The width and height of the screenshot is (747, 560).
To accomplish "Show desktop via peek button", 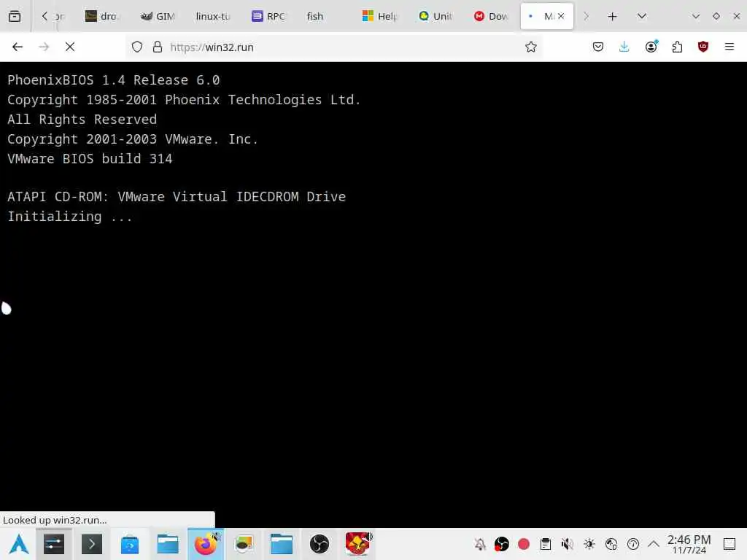I will tap(729, 544).
